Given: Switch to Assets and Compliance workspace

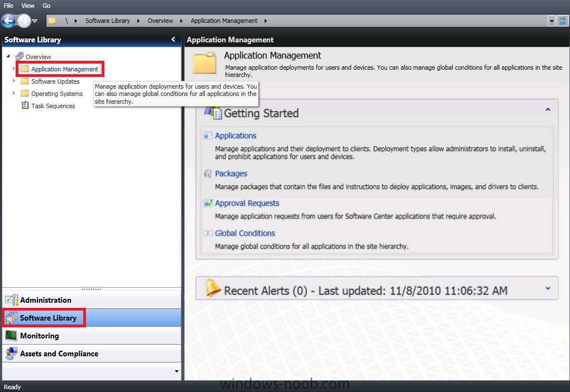Looking at the screenshot, I should pyautogui.click(x=92, y=353).
